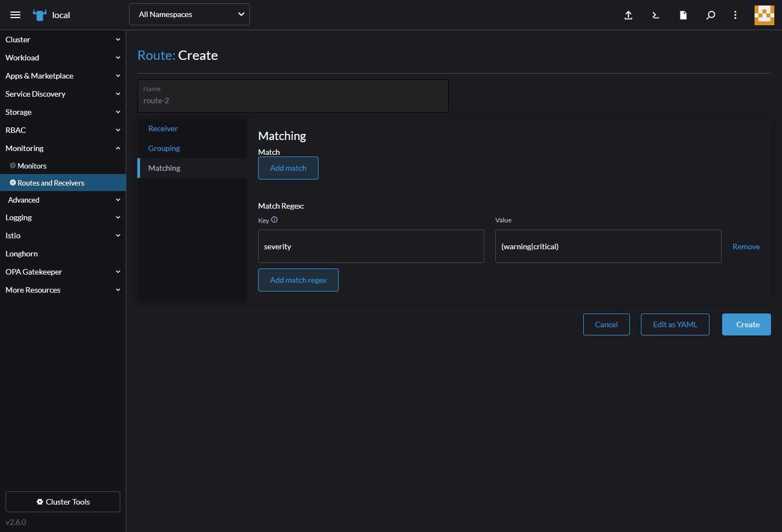This screenshot has height=532, width=782.
Task: Click the gear icon in Cluster Tools
Action: pos(40,502)
